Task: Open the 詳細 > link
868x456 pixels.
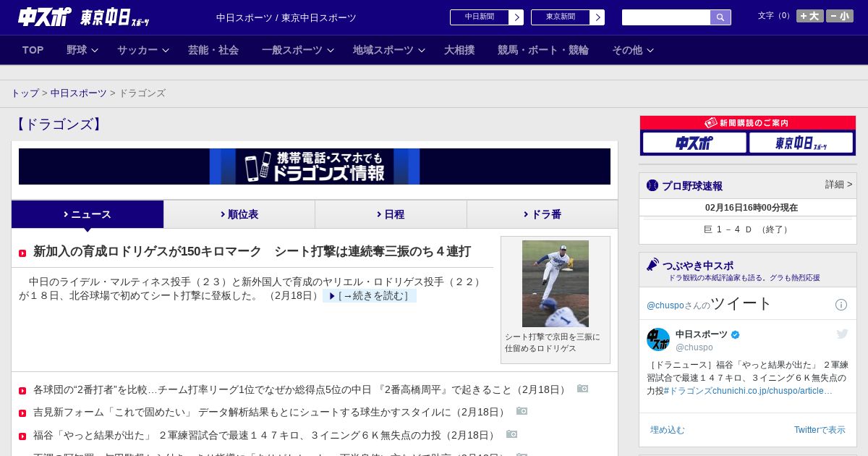Action: pos(839,185)
